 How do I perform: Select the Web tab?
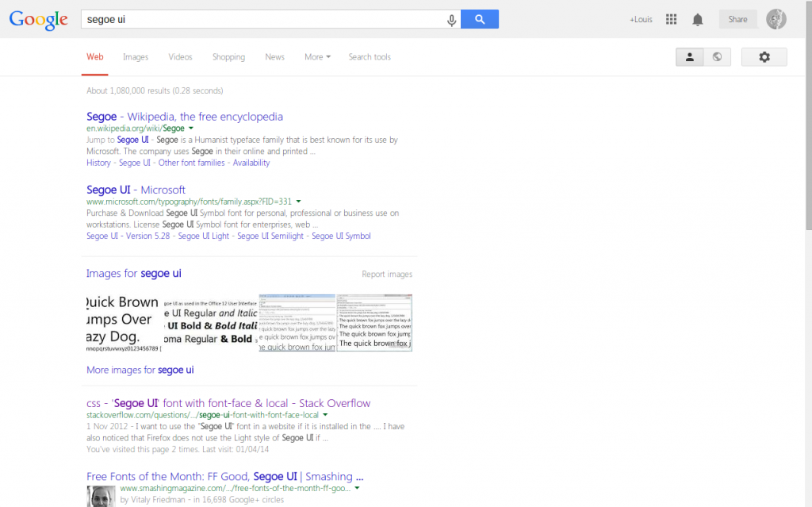pyautogui.click(x=95, y=57)
